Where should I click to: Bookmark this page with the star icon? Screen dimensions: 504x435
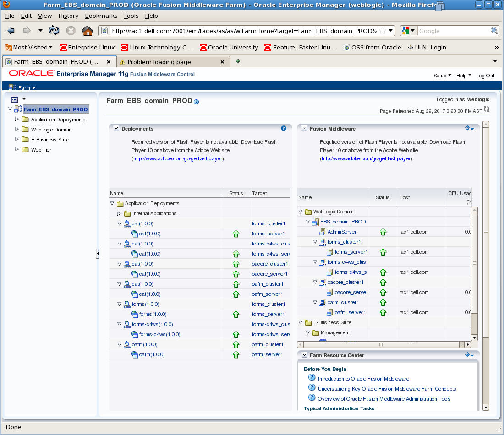383,31
